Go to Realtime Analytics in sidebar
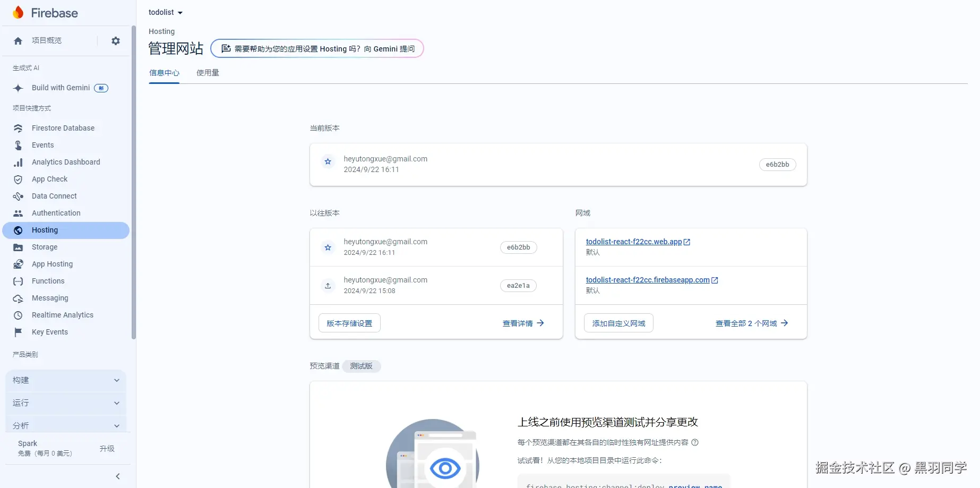Image resolution: width=980 pixels, height=488 pixels. (x=66, y=315)
